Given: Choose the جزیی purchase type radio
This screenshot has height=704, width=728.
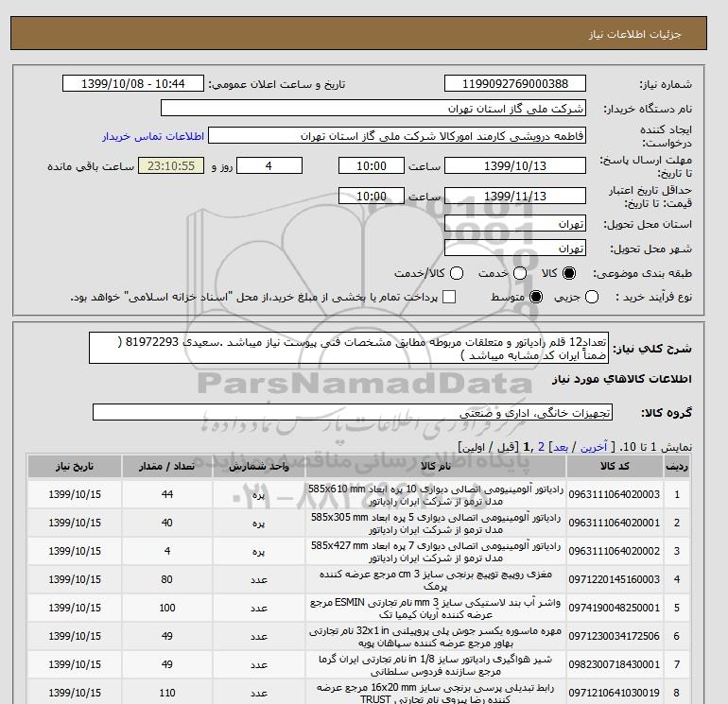Looking at the screenshot, I should (x=592, y=297).
